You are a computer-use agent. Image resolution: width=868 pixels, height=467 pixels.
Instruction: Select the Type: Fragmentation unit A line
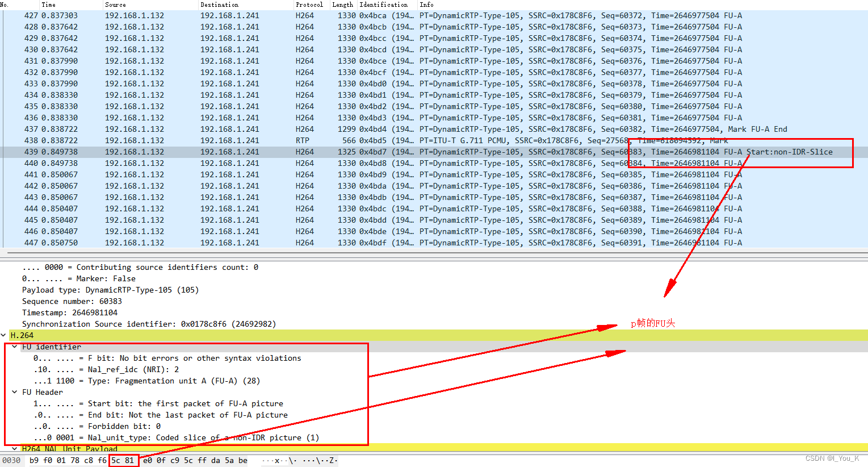pos(146,381)
